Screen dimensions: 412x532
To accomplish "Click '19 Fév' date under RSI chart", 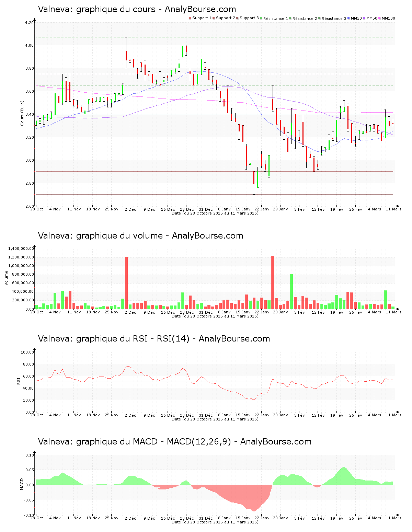I will click(x=337, y=415).
